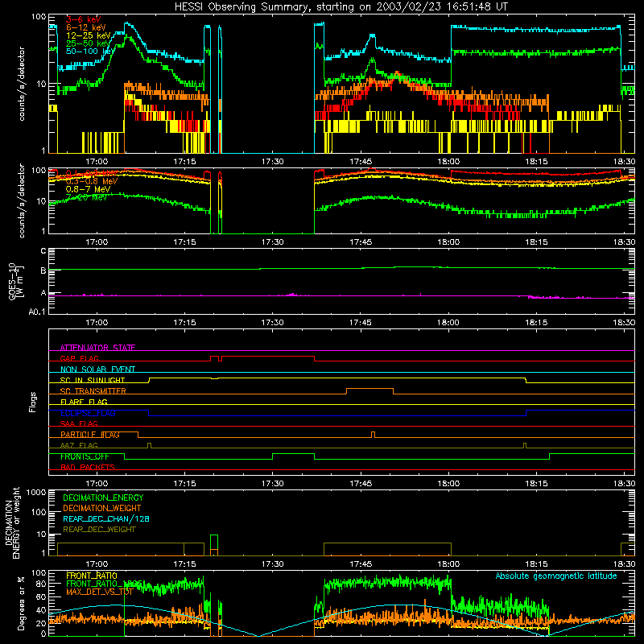Screen dimensions: 644x644
Task: Click the red '3-6 keV' legend label
Action: click(83, 19)
